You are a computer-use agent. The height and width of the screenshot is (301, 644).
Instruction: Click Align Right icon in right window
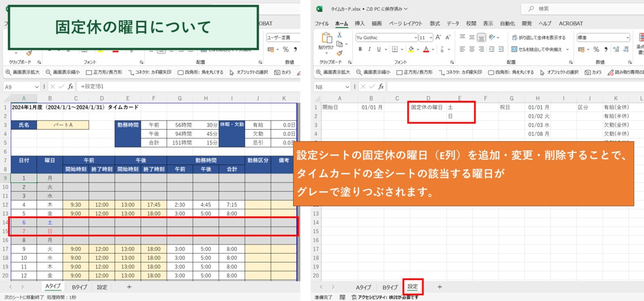point(481,49)
